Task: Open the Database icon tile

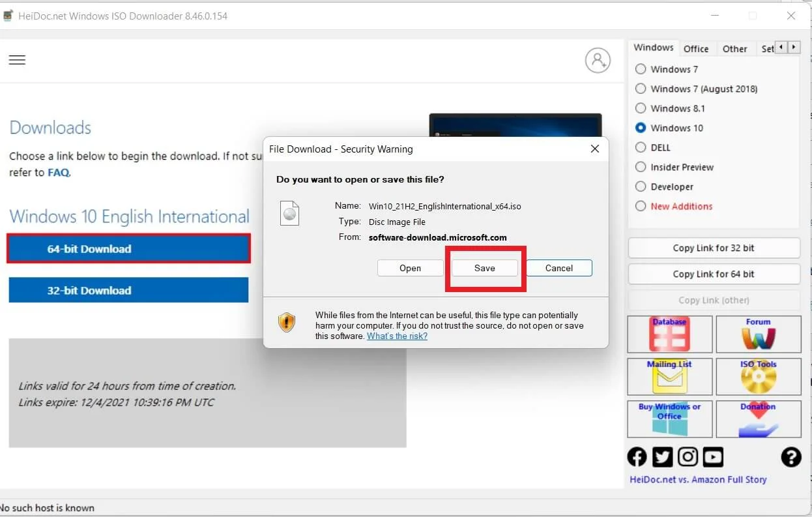Action: point(669,334)
